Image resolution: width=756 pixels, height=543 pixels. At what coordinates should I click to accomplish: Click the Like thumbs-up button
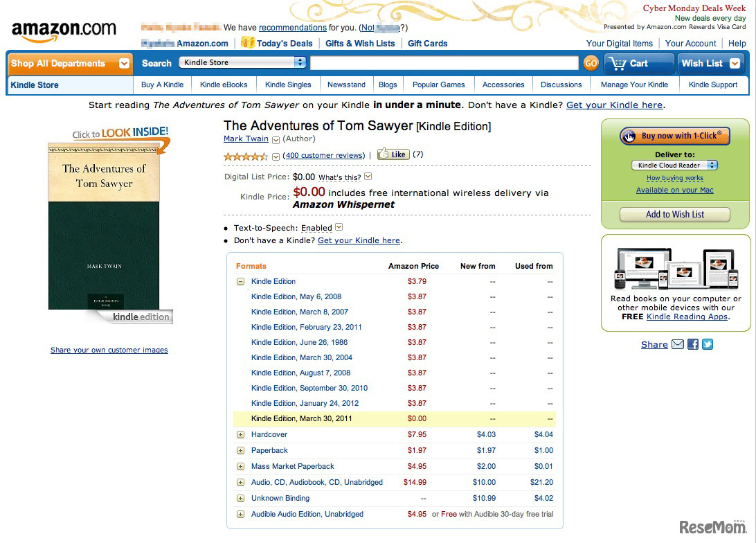click(x=393, y=154)
